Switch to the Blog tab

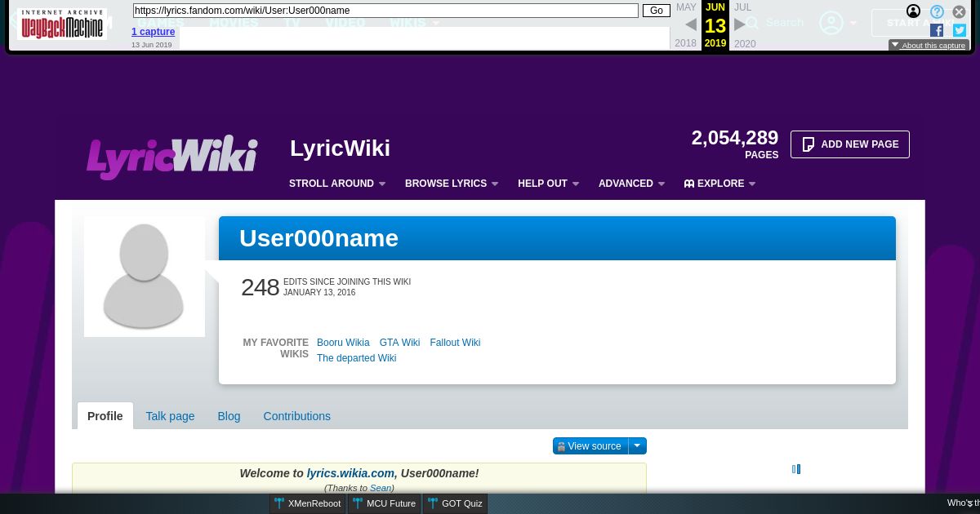pos(229,416)
